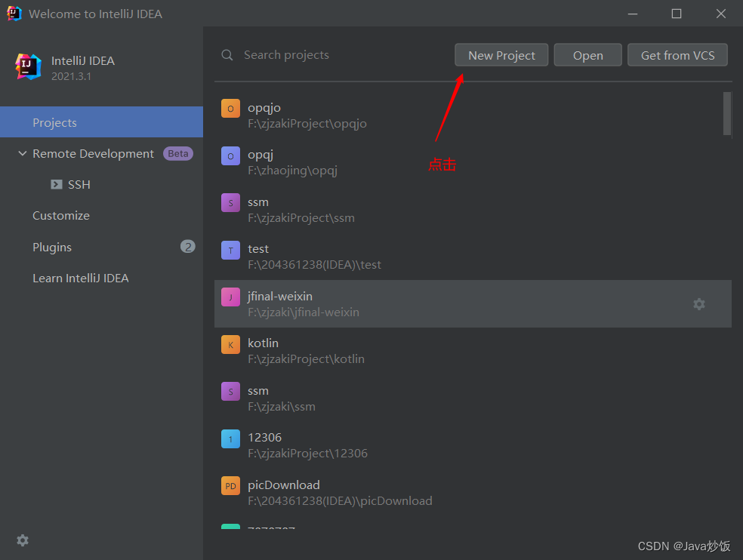Click purple O icon of opqj
Viewport: 743px width, 560px height.
click(230, 156)
